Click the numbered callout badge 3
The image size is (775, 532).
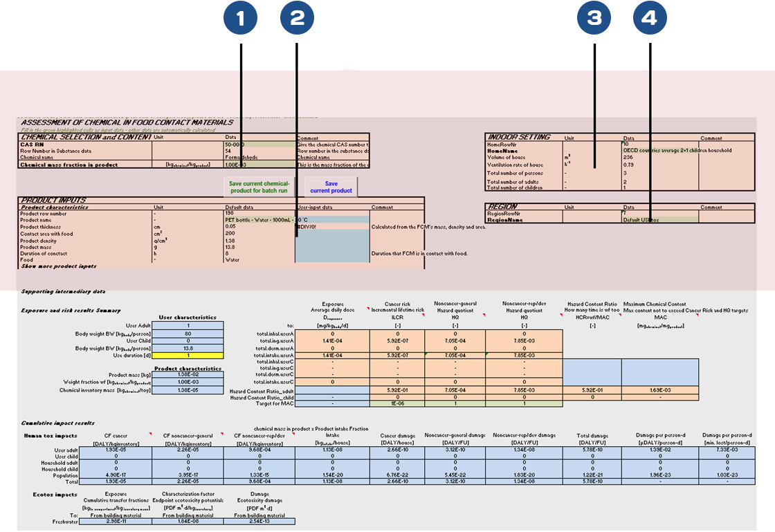coord(594,19)
